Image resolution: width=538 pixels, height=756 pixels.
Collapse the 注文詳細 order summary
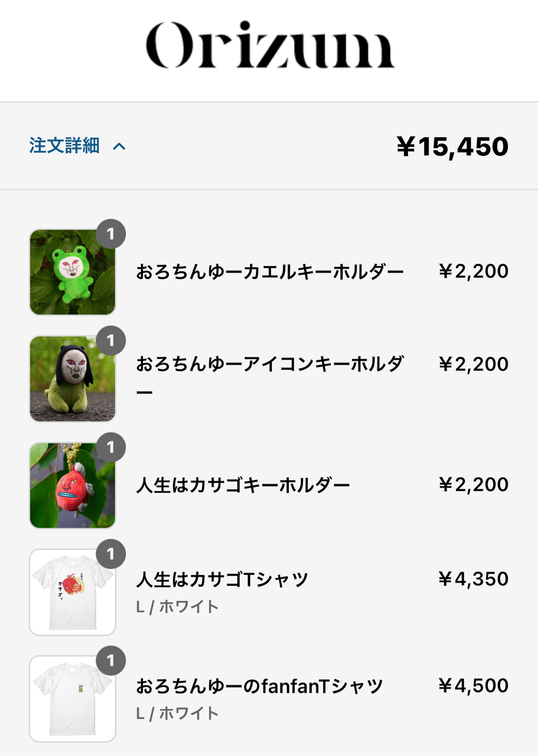pos(64,146)
